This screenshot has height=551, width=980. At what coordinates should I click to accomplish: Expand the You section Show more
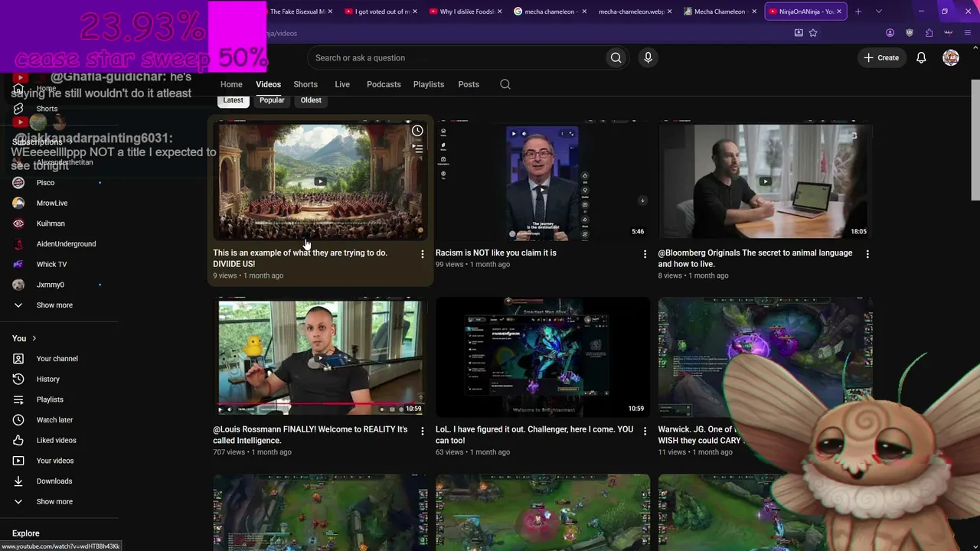pos(54,502)
